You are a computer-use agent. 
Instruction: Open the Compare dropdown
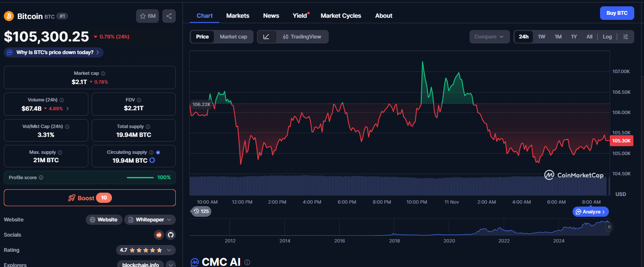(489, 37)
